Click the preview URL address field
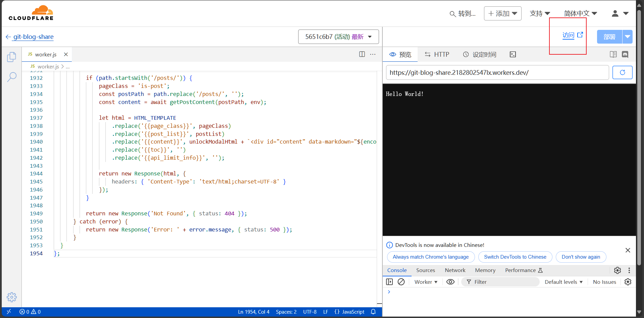The width and height of the screenshot is (644, 318). tap(497, 72)
